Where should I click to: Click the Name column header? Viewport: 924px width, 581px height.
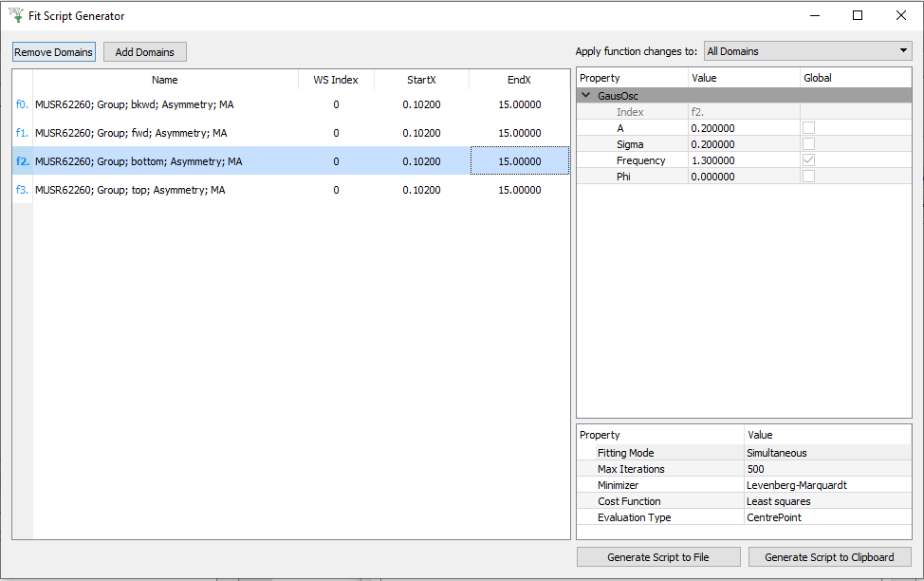coord(165,80)
